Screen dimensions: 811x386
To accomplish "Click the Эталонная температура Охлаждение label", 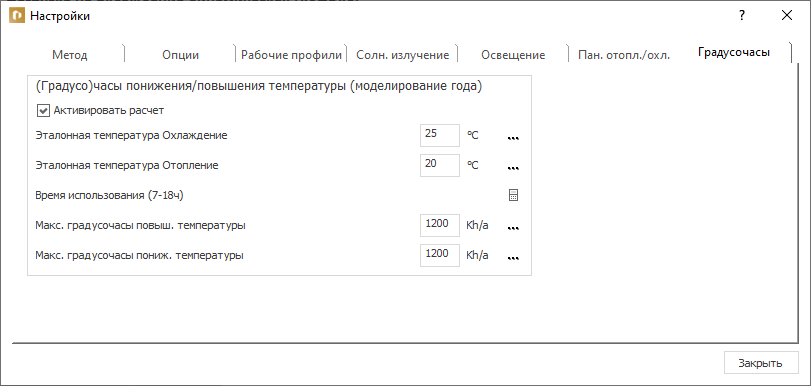I will [x=131, y=136].
